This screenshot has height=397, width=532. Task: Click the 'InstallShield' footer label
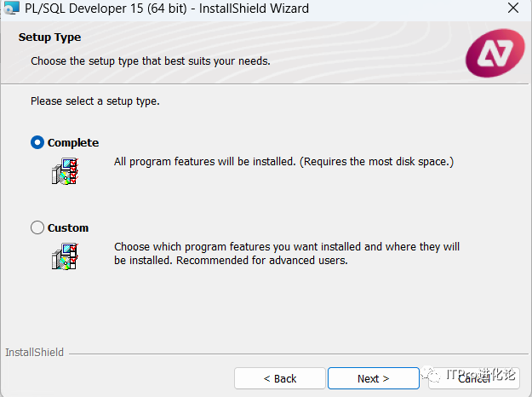[x=34, y=353]
